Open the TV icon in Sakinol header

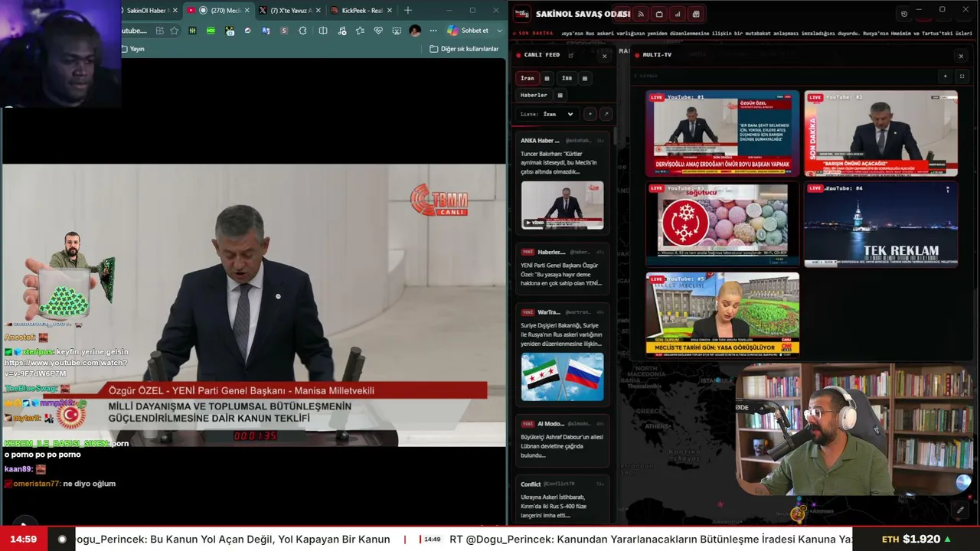[x=659, y=14]
